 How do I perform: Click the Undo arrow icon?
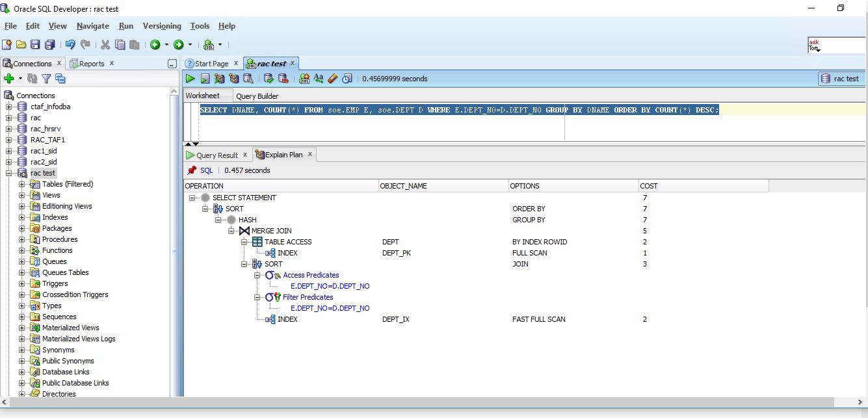coord(70,45)
